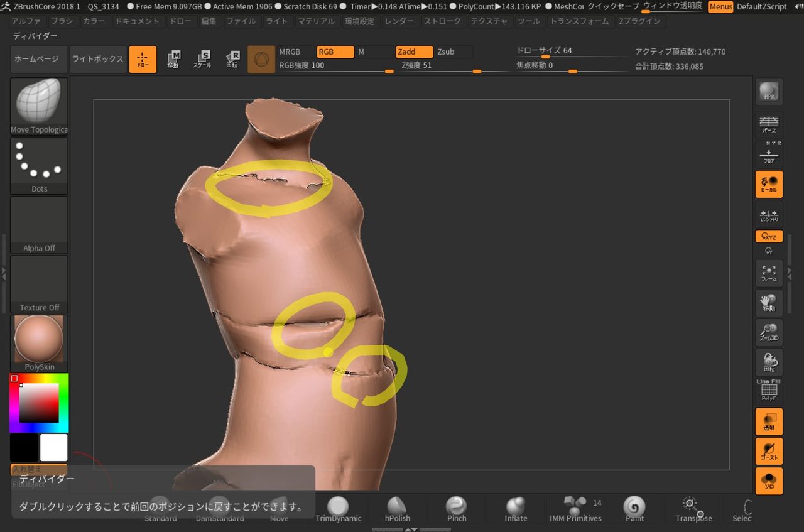Click the small Y-axis rotation icon below XYZ
The image size is (804, 532).
click(x=769, y=251)
